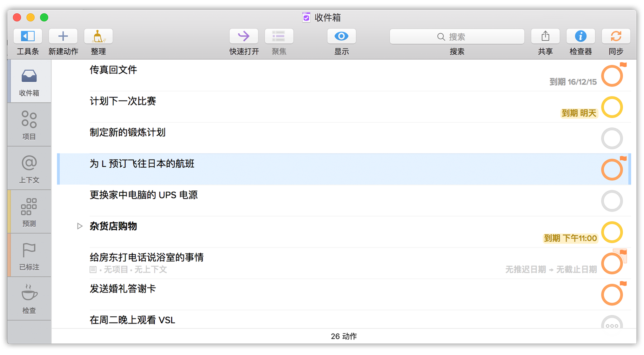Check off 发送婚礼答谢卡 circle
Image resolution: width=644 pixels, height=355 pixels.
[612, 295]
